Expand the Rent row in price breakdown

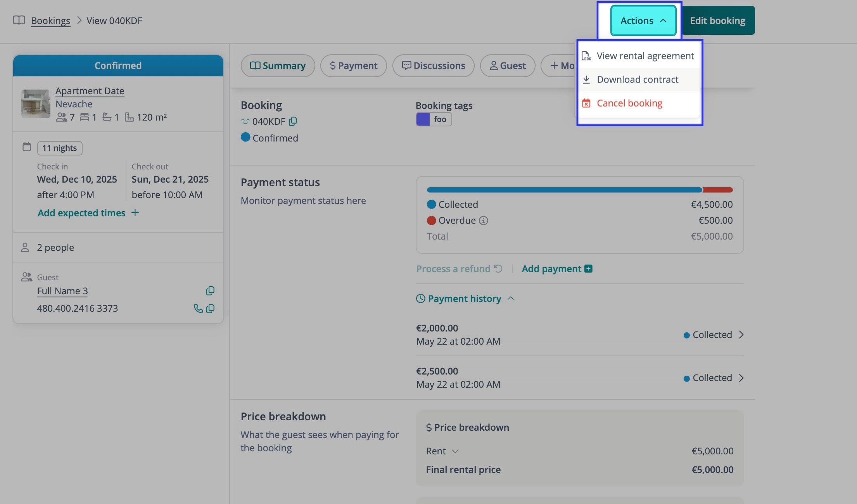pyautogui.click(x=455, y=451)
